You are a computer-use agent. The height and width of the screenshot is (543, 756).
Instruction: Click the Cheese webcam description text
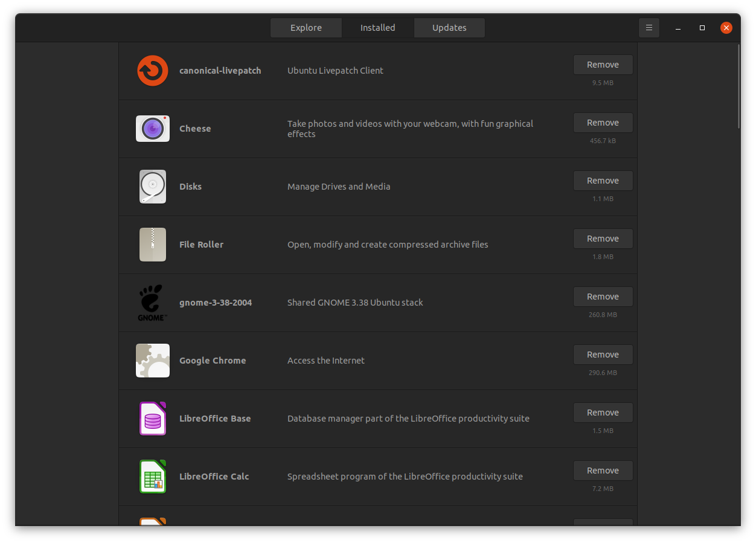[x=410, y=129]
